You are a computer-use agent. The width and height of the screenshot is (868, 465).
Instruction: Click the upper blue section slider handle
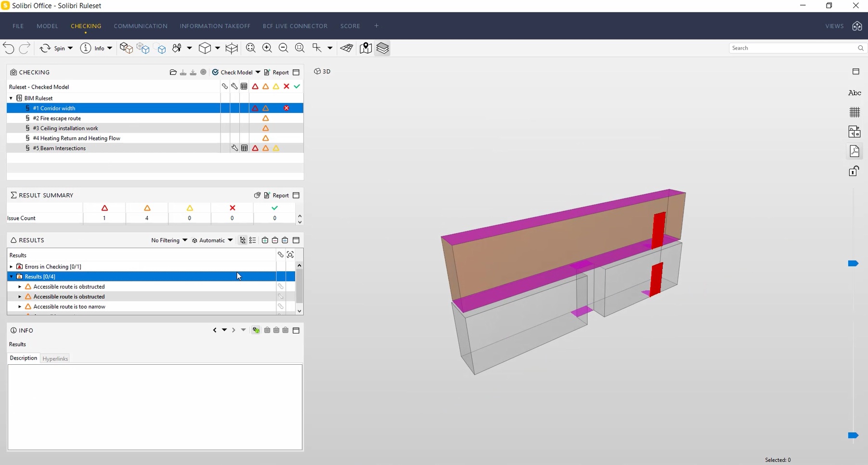pyautogui.click(x=853, y=264)
